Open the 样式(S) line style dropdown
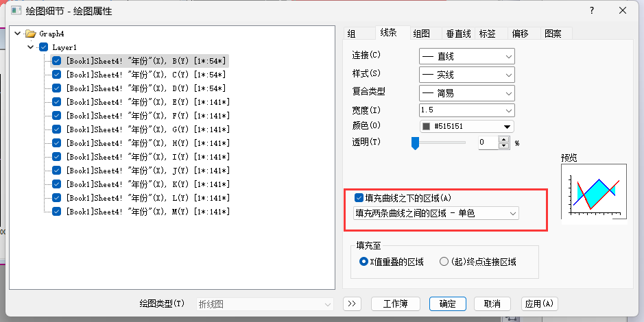The height and width of the screenshot is (322, 644). click(467, 75)
